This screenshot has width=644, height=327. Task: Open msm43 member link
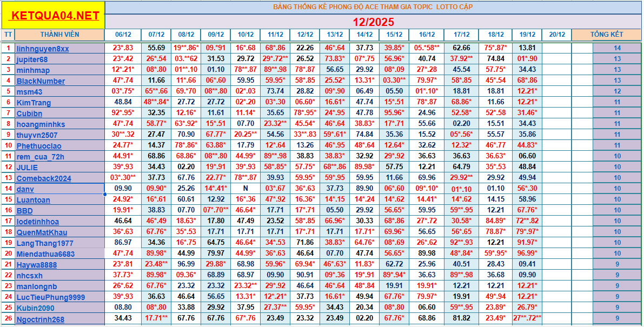[29, 92]
